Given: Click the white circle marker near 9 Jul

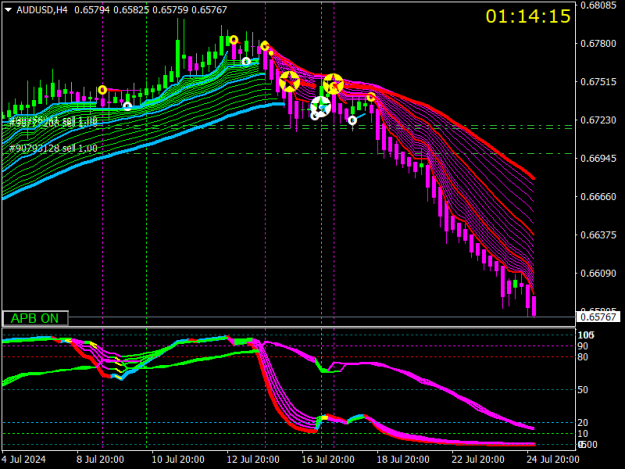Looking at the screenshot, I should [x=127, y=106].
